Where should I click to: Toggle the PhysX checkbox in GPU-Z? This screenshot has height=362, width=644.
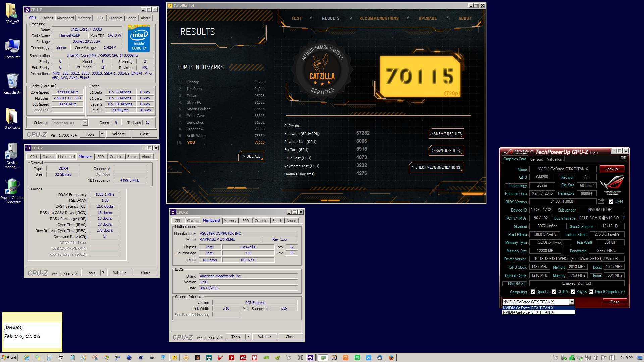(x=573, y=292)
